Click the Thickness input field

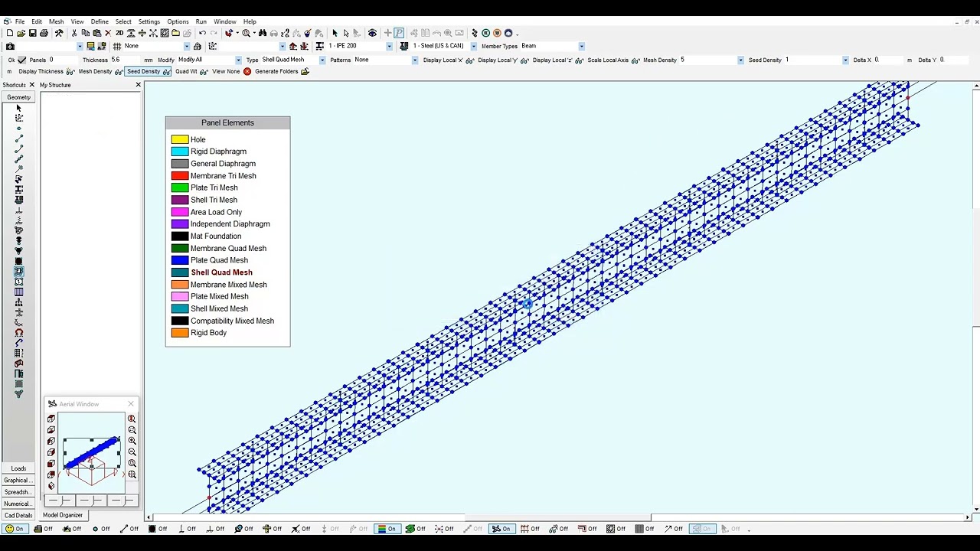point(126,60)
